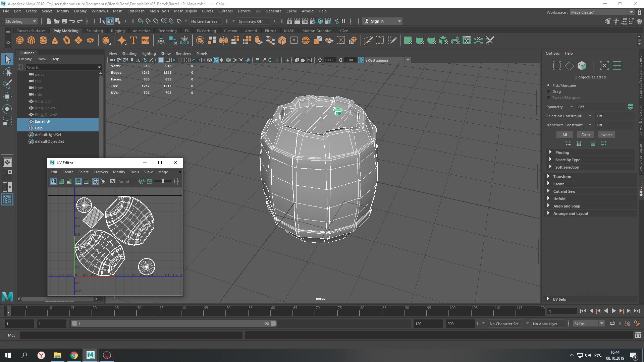Open the Workspace Maya Classic dropdown

point(602,12)
